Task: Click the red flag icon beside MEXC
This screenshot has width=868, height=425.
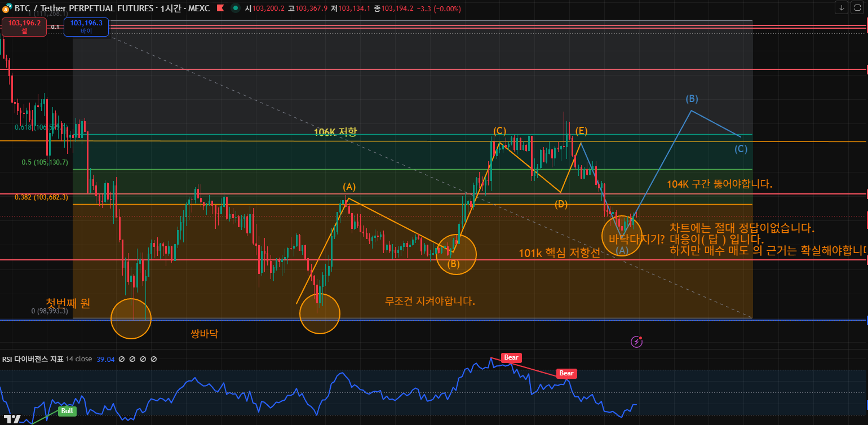Action: [x=220, y=8]
